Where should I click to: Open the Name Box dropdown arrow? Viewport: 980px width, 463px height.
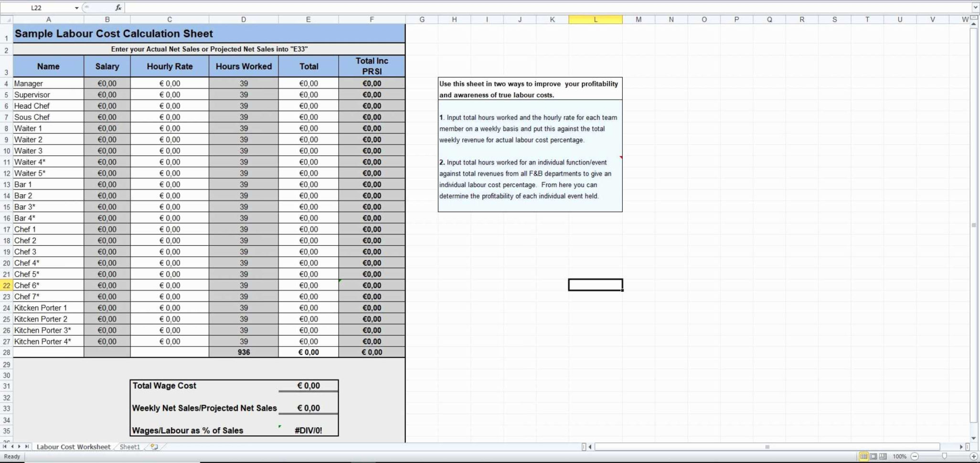[76, 8]
